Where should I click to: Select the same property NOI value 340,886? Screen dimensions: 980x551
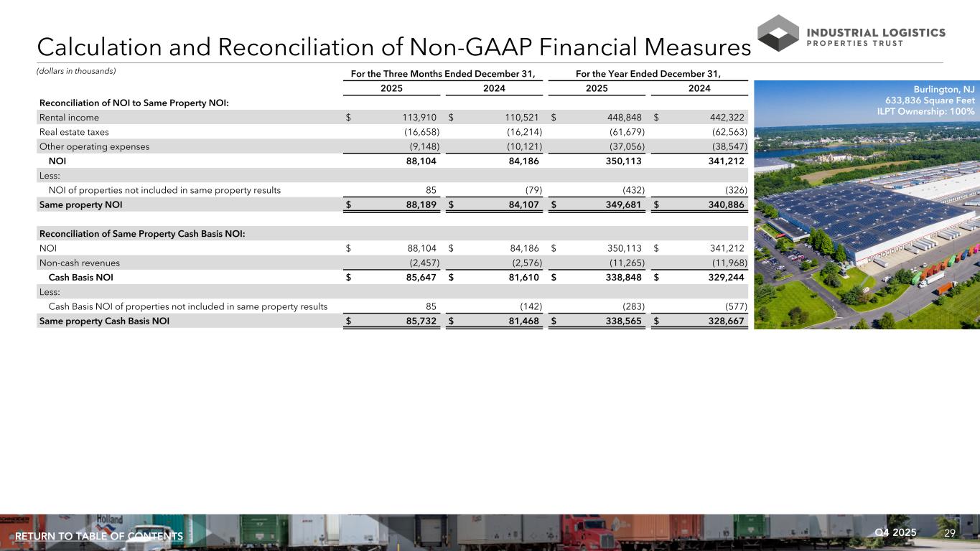(x=723, y=205)
